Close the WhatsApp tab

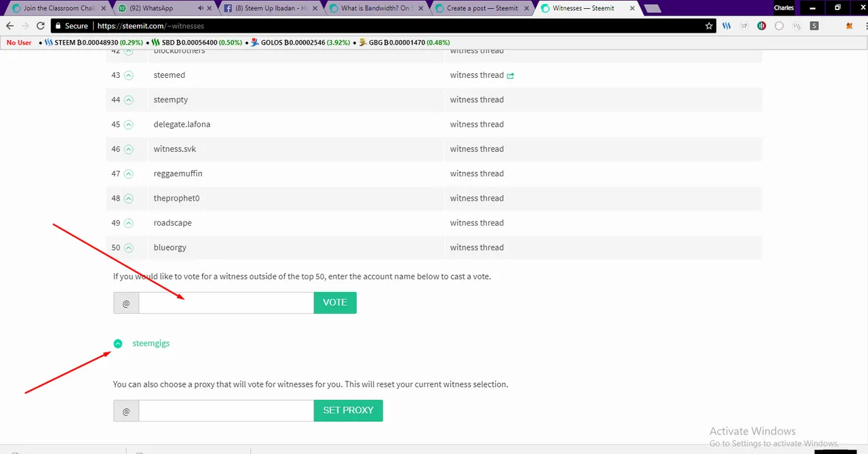pyautogui.click(x=210, y=8)
